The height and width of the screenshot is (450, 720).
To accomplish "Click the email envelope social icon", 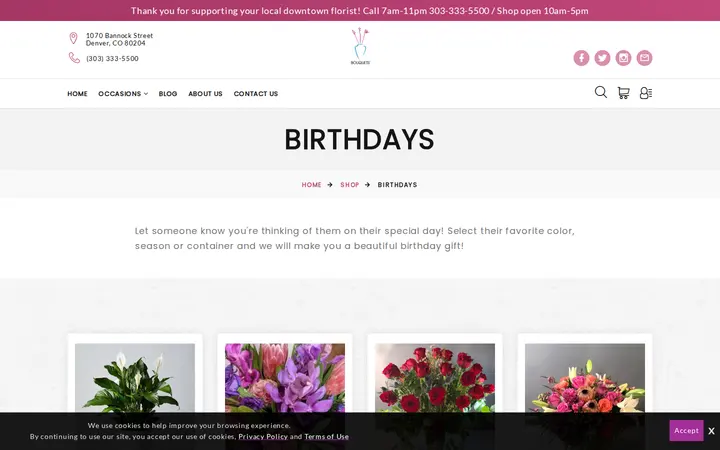I will 644,58.
